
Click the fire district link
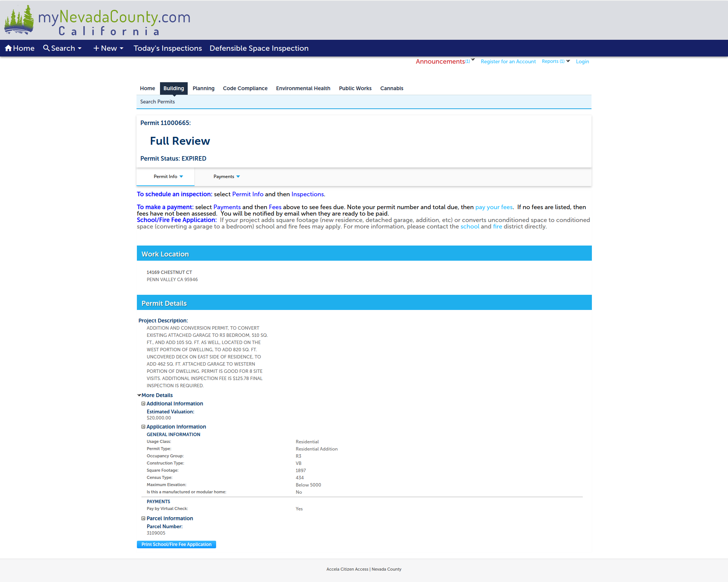497,226
